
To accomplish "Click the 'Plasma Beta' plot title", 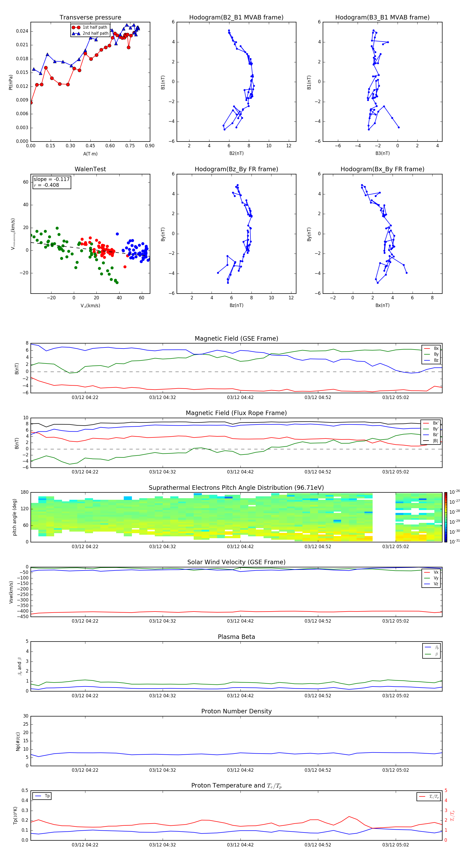I will click(236, 637).
